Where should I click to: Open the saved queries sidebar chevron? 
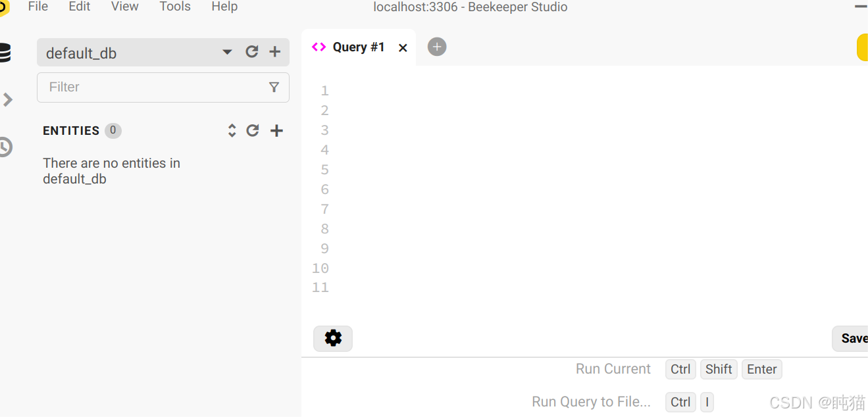coord(7,100)
